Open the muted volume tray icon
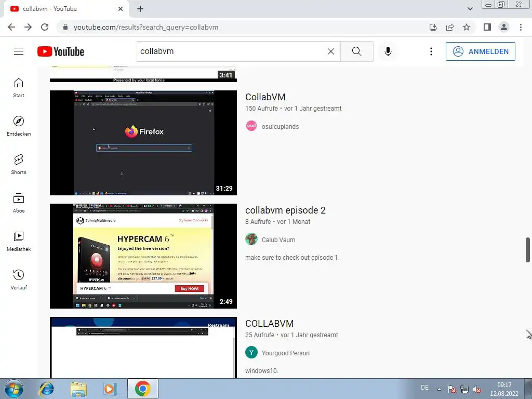This screenshot has height=399, width=532. click(x=477, y=389)
